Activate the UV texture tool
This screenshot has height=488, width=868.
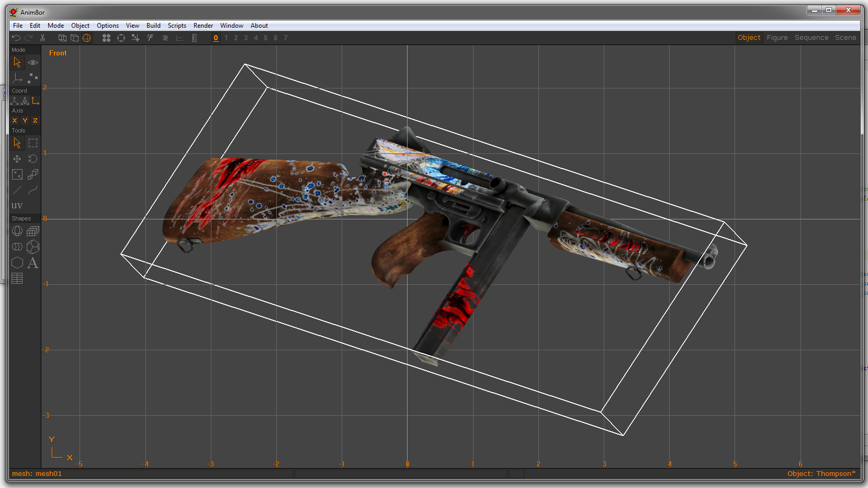[x=17, y=206]
